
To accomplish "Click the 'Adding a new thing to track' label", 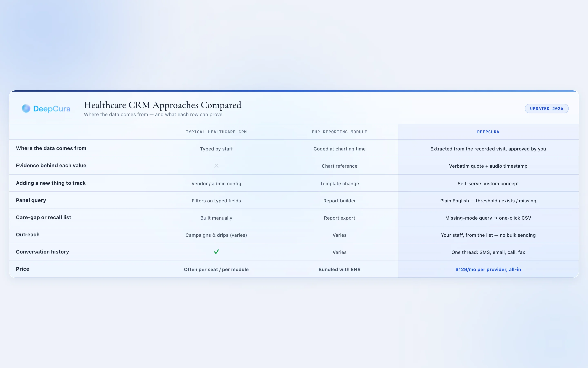I will (x=51, y=183).
